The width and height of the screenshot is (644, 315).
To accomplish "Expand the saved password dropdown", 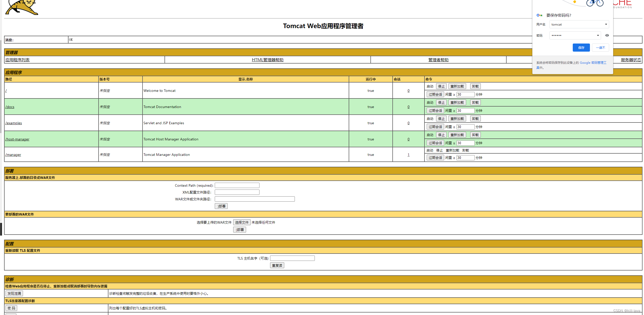I will coord(598,35).
